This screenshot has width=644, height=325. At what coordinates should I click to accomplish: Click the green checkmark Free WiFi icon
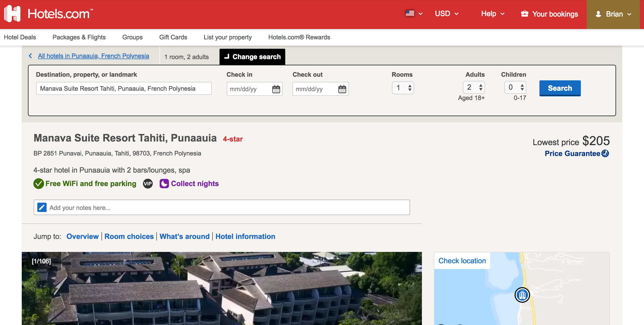tap(39, 183)
